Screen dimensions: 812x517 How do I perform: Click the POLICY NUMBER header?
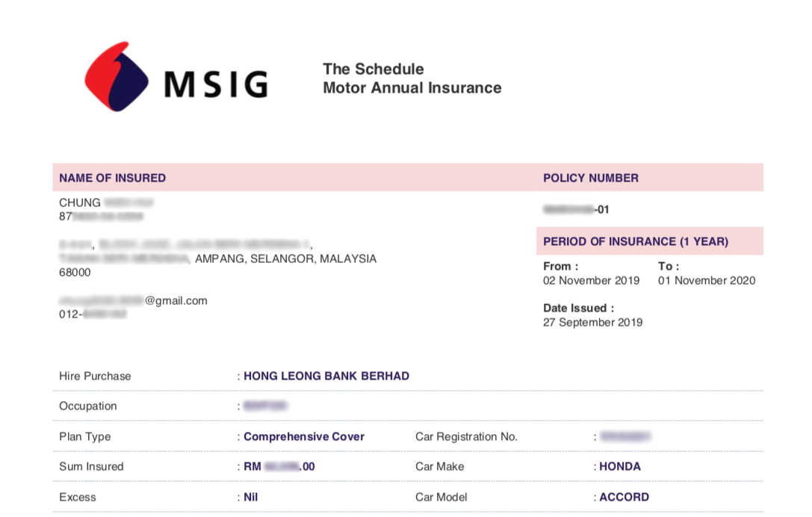(x=591, y=178)
